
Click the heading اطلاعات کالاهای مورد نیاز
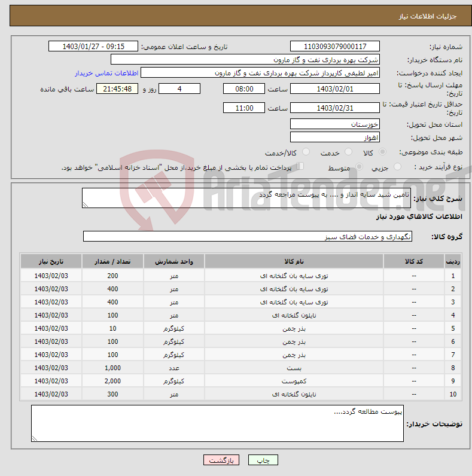point(419,216)
